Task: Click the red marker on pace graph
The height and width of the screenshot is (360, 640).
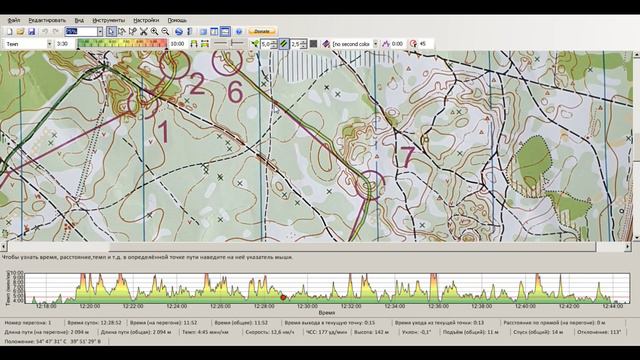Action: 283,298
